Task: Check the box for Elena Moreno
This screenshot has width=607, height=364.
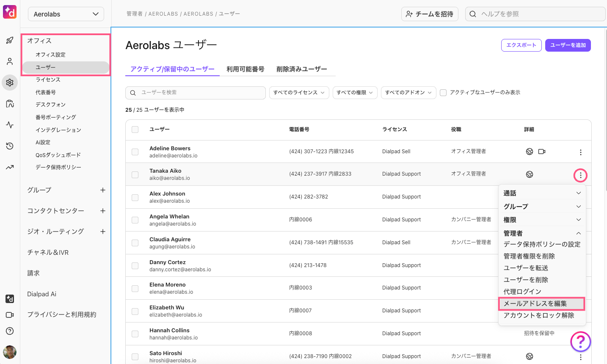Action: [135, 288]
